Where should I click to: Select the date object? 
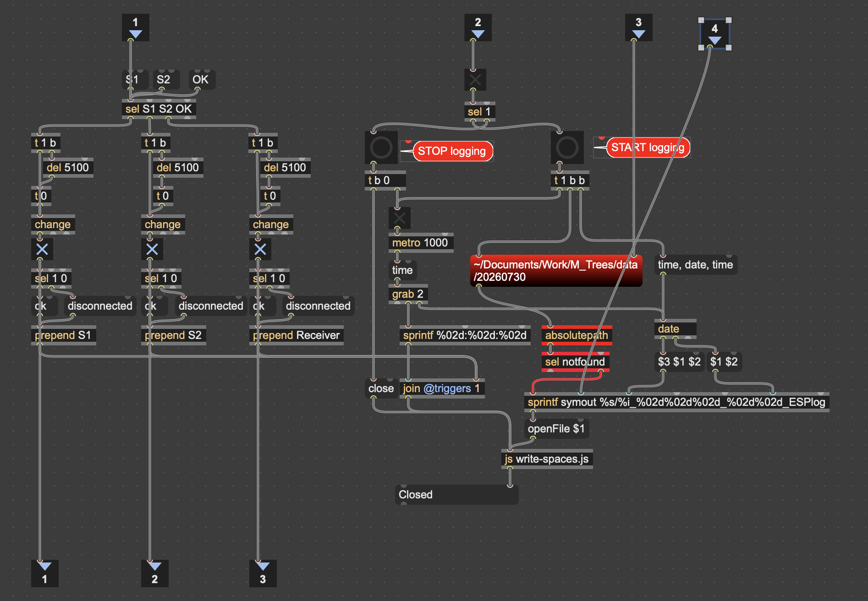(675, 329)
